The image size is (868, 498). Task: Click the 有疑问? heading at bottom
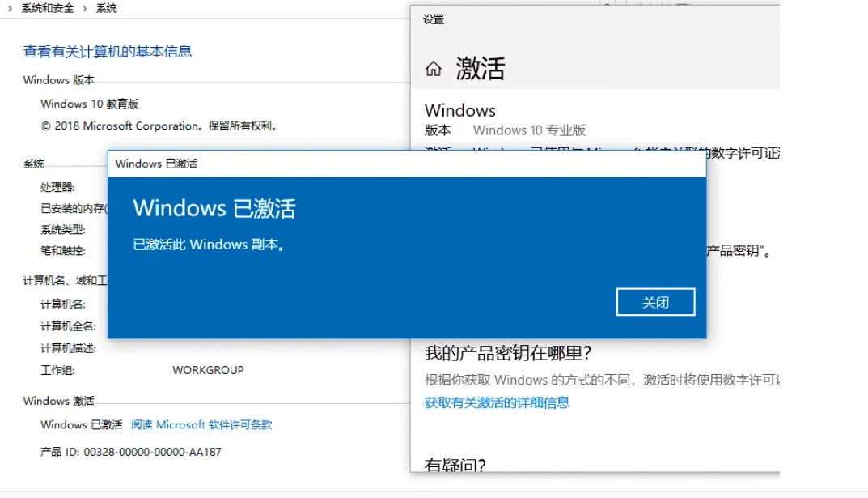point(455,464)
